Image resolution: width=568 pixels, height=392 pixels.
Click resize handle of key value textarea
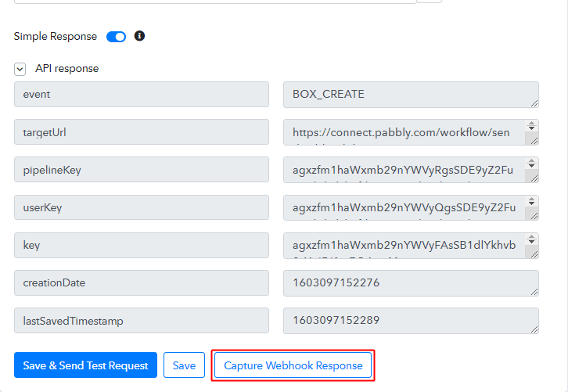pos(534,254)
